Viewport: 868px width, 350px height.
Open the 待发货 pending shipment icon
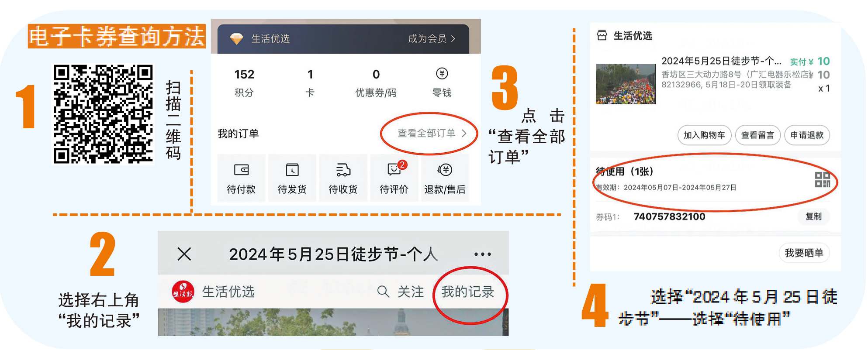[x=292, y=170]
